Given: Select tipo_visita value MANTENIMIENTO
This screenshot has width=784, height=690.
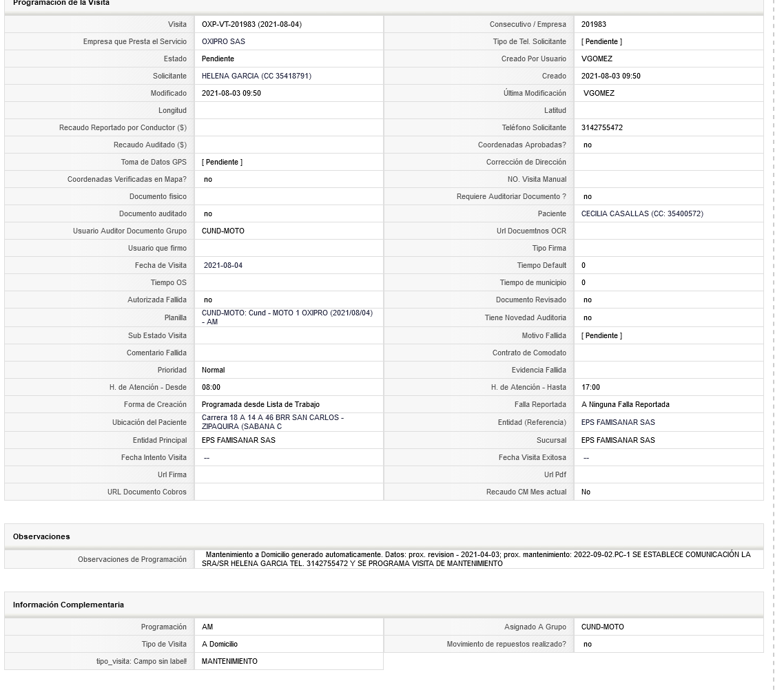Looking at the screenshot, I should (229, 662).
